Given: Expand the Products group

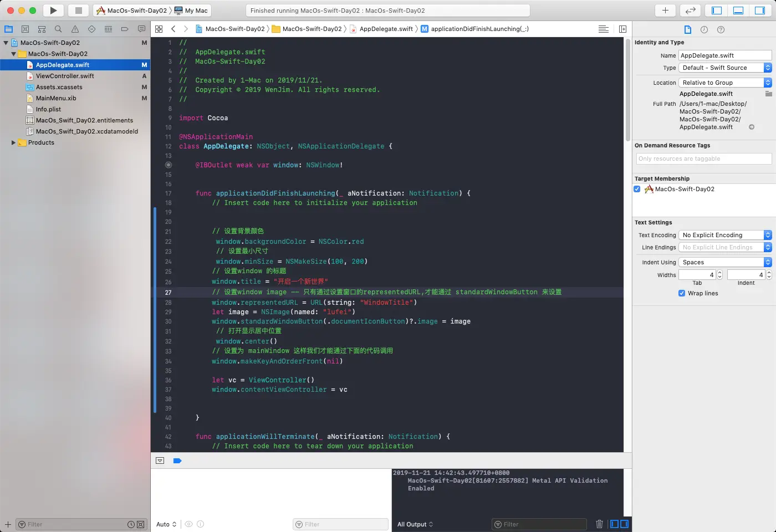Looking at the screenshot, I should [x=13, y=142].
